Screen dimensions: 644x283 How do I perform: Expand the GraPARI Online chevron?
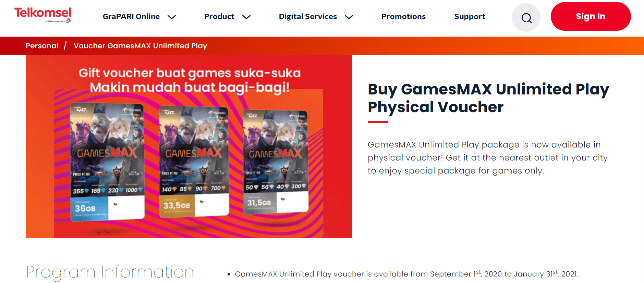click(172, 17)
